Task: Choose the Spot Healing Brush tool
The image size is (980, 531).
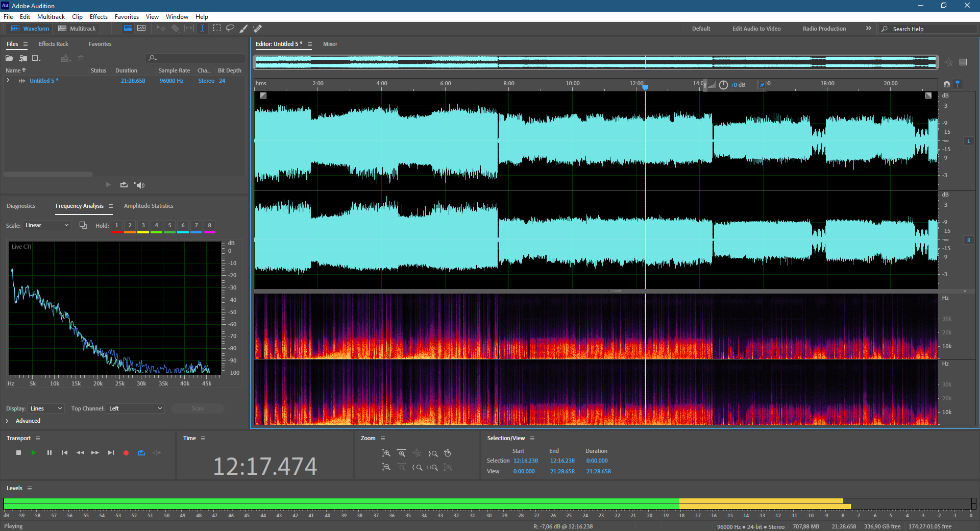Action: point(258,28)
